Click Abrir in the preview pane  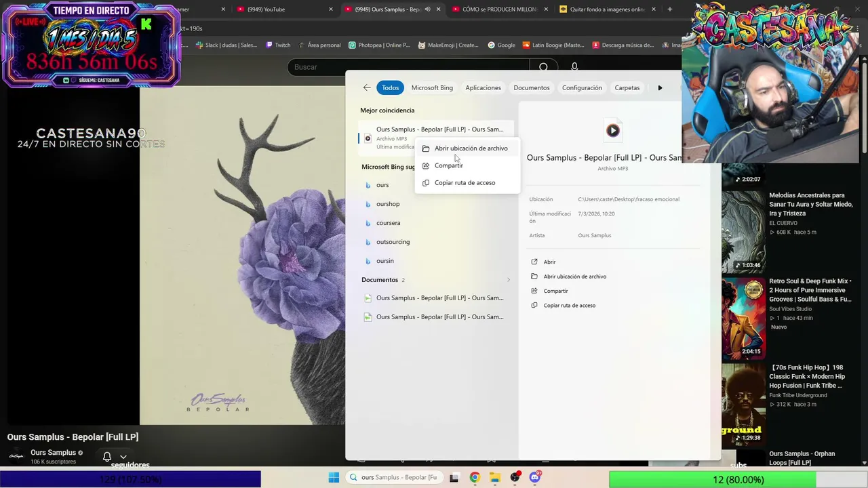(x=549, y=262)
